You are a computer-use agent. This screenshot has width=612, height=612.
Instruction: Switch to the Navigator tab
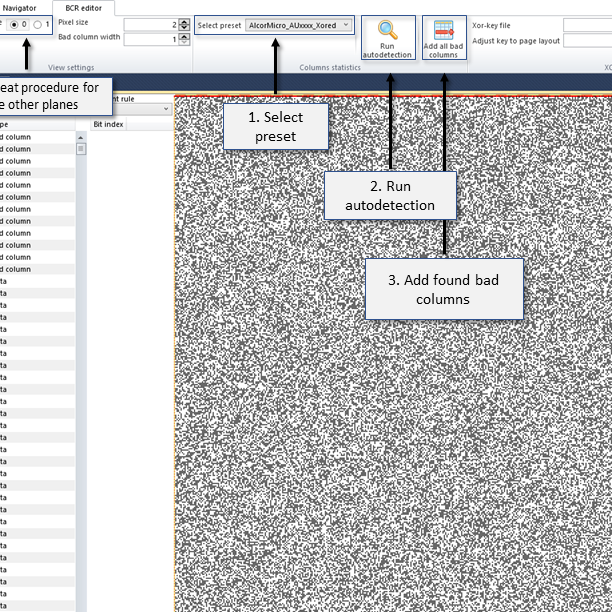(20, 7)
